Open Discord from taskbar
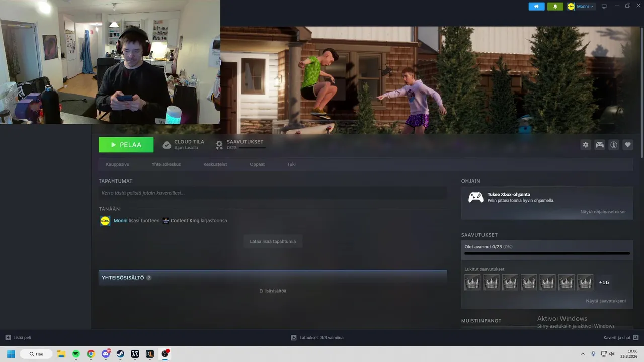 tap(106, 354)
